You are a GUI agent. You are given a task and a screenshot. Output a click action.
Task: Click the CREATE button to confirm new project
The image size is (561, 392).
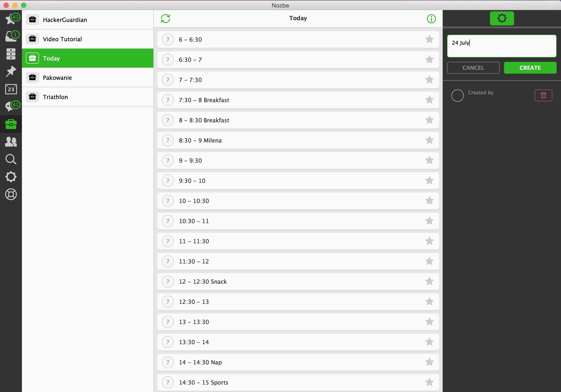point(530,67)
